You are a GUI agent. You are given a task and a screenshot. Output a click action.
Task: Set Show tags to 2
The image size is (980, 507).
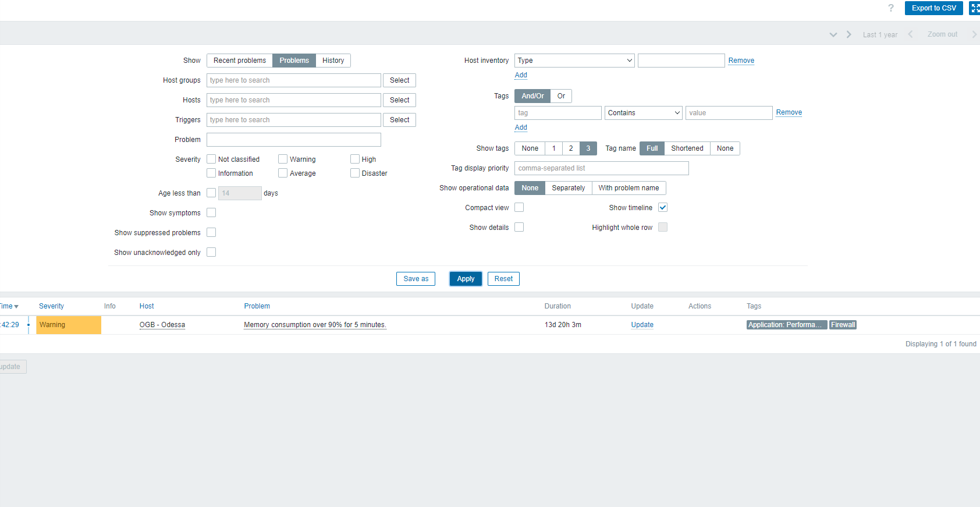pyautogui.click(x=571, y=148)
